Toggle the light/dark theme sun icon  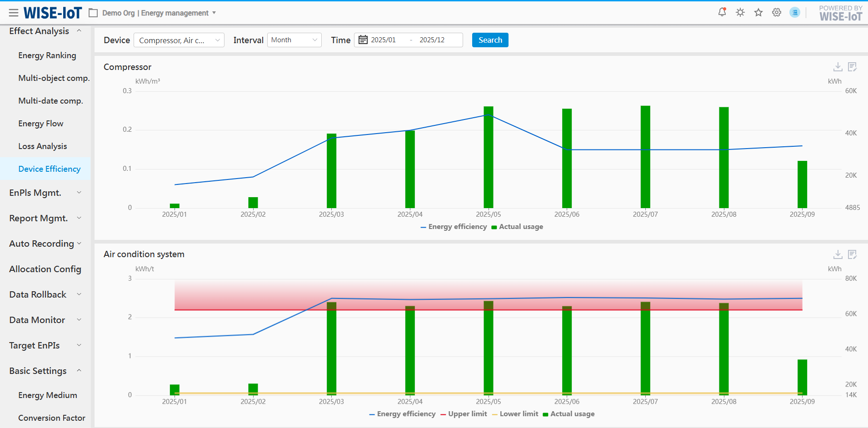tap(740, 12)
